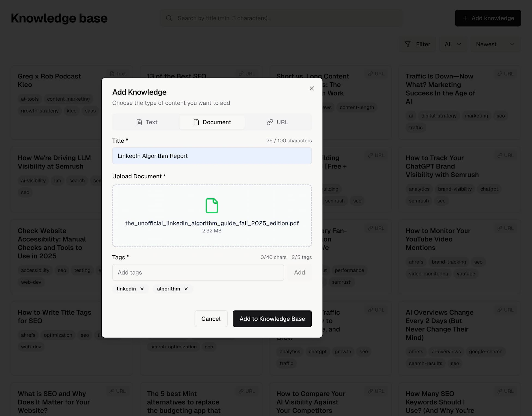The height and width of the screenshot is (416, 532).
Task: Remove the algorithm tag
Action: tap(186, 289)
